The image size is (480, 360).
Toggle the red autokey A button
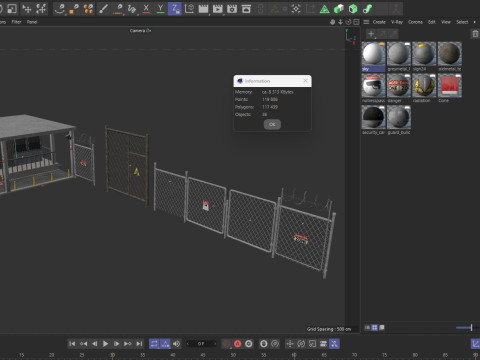237,344
